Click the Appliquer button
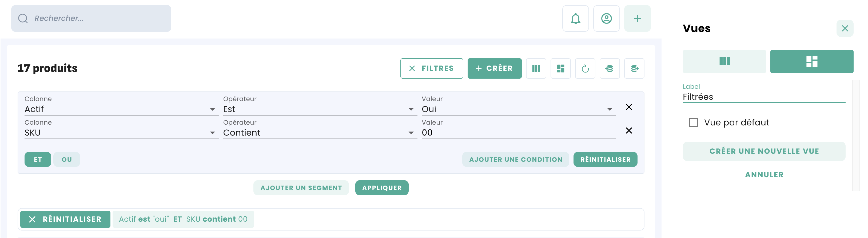The width and height of the screenshot is (868, 238). (x=381, y=188)
